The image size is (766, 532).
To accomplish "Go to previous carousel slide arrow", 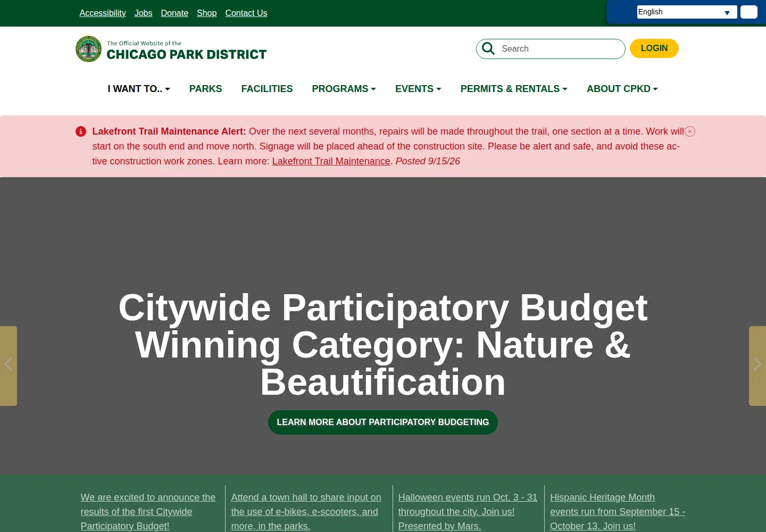I will 9,366.
